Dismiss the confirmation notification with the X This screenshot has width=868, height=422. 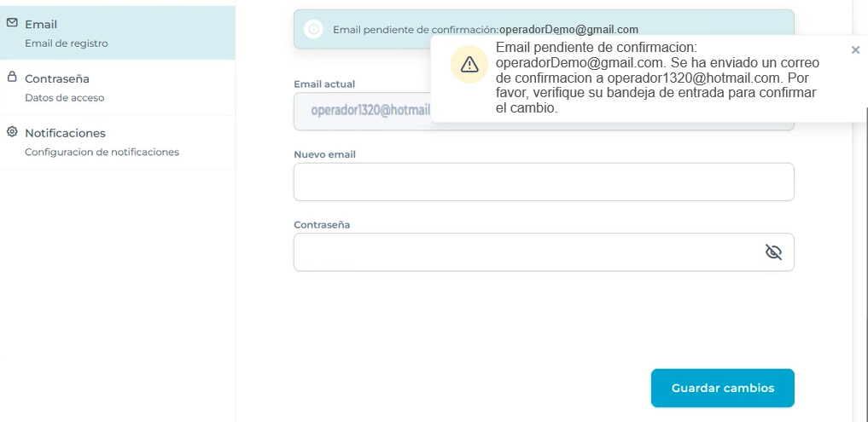coord(855,50)
